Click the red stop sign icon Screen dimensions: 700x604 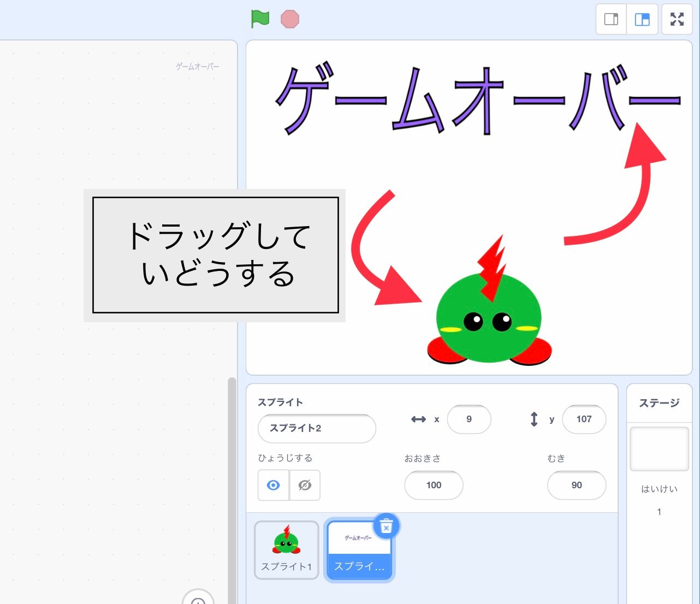click(290, 19)
